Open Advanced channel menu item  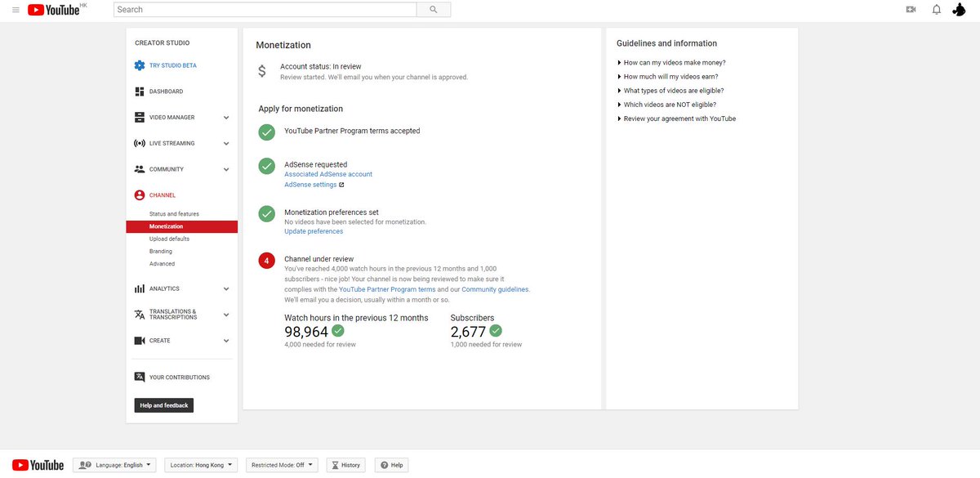tap(162, 264)
